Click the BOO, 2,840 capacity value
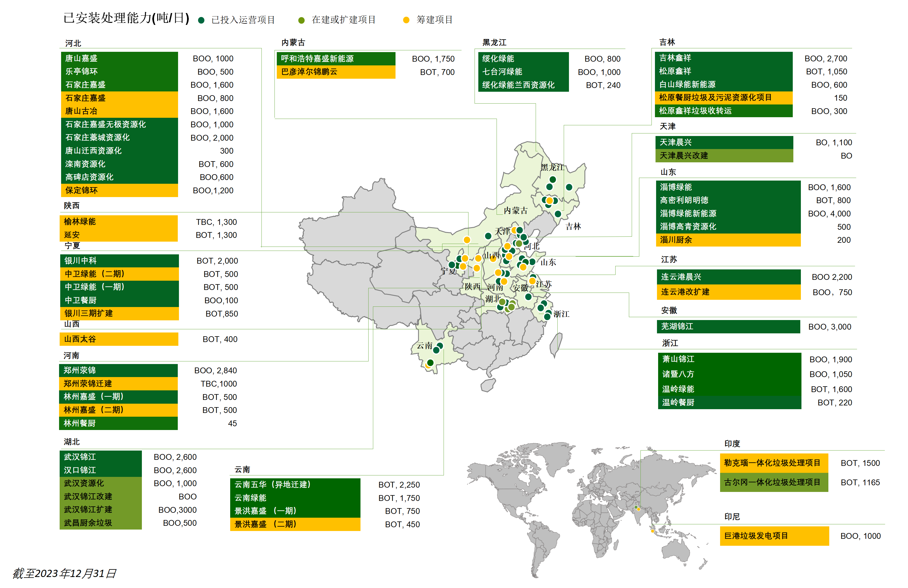 tap(215, 371)
